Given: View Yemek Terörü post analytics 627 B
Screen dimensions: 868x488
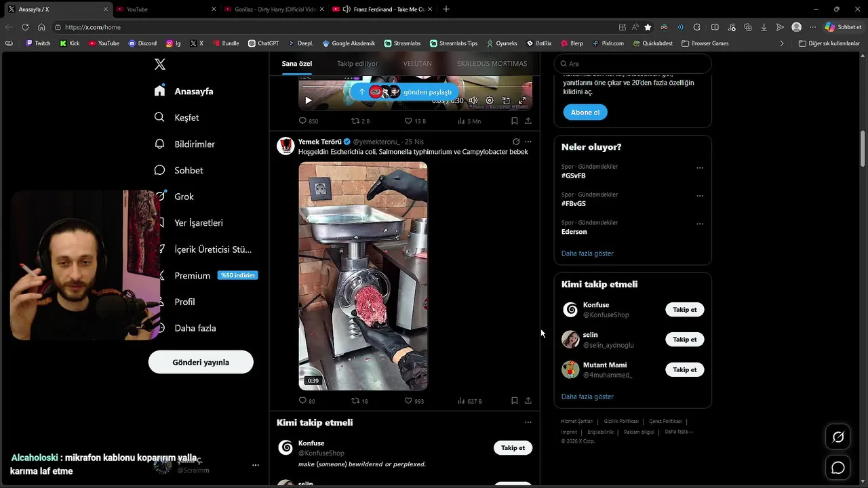Looking at the screenshot, I should pyautogui.click(x=470, y=401).
